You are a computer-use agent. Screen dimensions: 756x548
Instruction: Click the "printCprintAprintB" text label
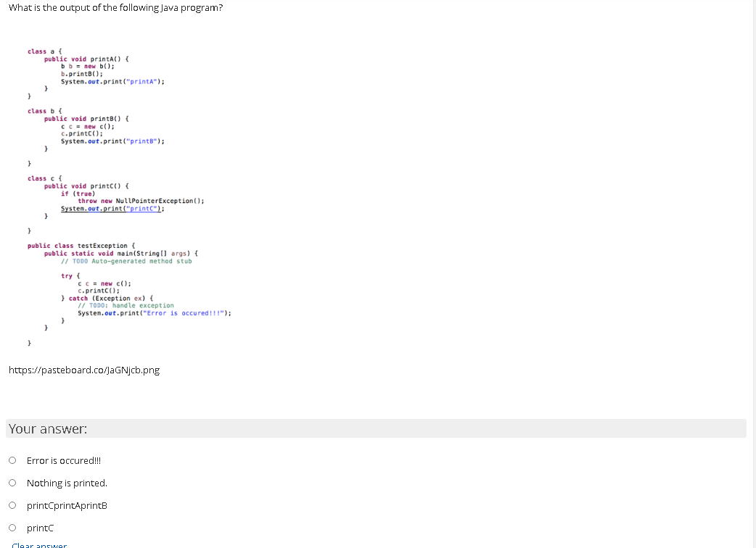click(x=66, y=505)
